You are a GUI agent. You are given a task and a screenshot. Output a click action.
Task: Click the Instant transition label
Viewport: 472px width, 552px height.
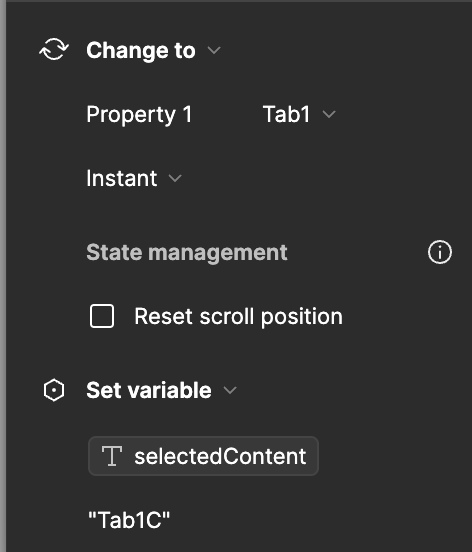122,178
